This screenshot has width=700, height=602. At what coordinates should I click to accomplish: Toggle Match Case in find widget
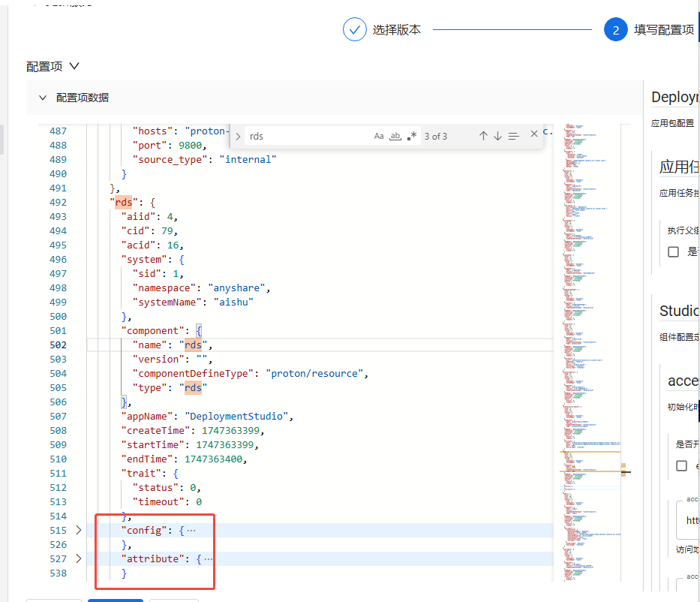click(379, 136)
